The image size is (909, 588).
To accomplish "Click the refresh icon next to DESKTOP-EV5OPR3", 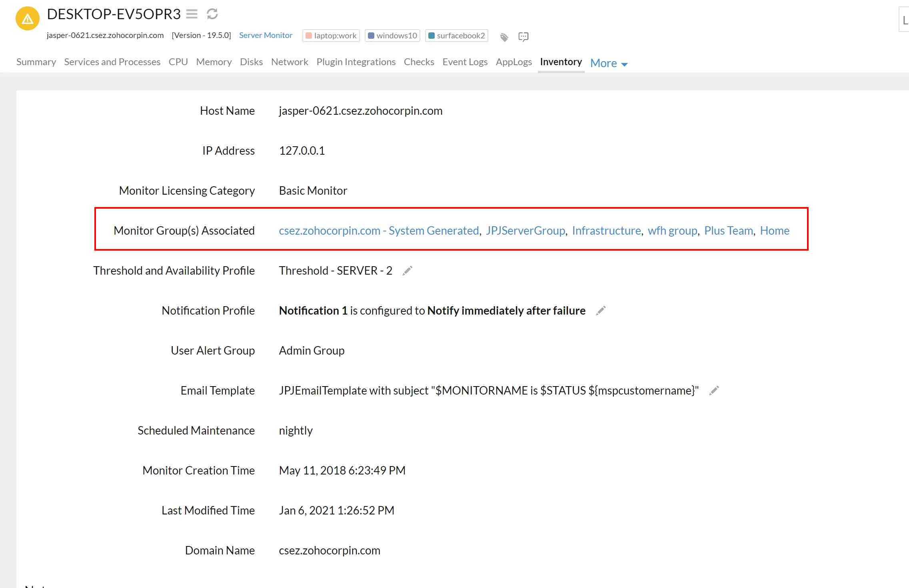I will point(212,14).
